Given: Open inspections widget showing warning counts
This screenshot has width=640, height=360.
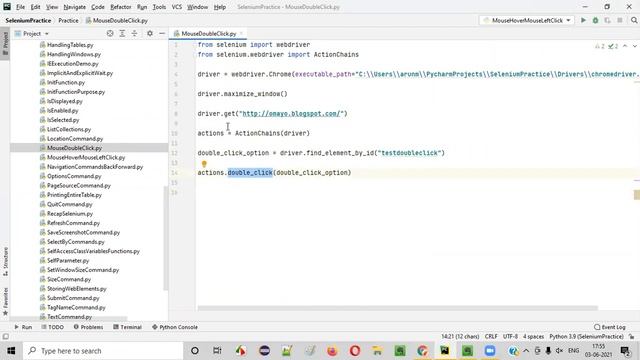Looking at the screenshot, I should pyautogui.click(x=607, y=46).
